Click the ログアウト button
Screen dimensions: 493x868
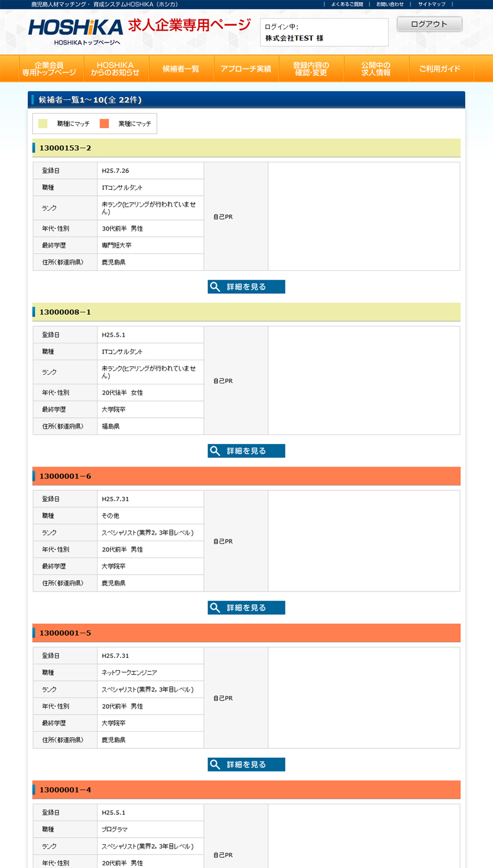429,24
